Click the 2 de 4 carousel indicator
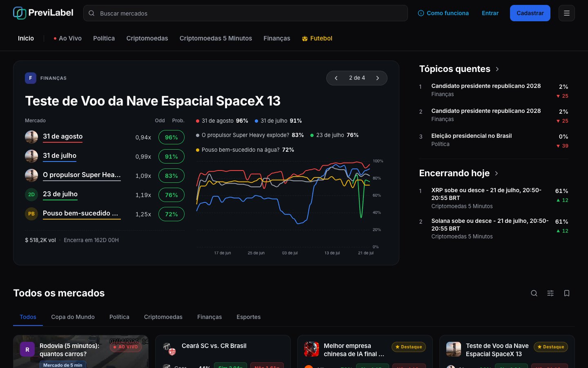Viewport: 588px width, 368px height. pos(357,78)
